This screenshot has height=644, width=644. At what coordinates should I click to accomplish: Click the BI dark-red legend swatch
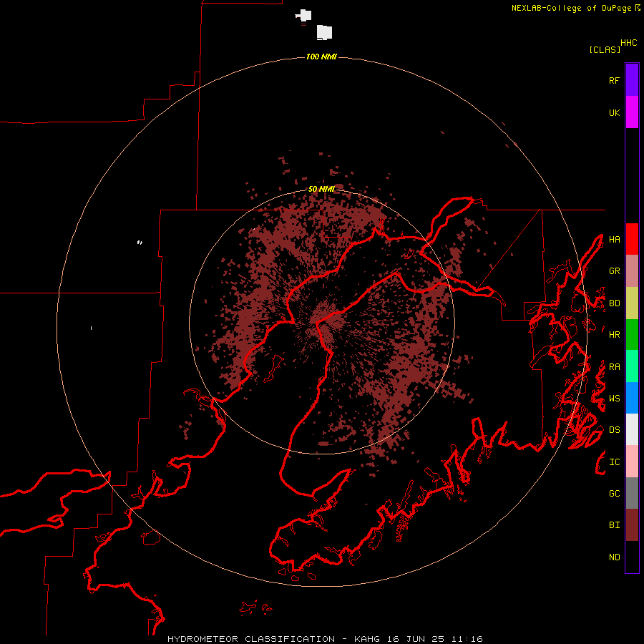tap(632, 525)
